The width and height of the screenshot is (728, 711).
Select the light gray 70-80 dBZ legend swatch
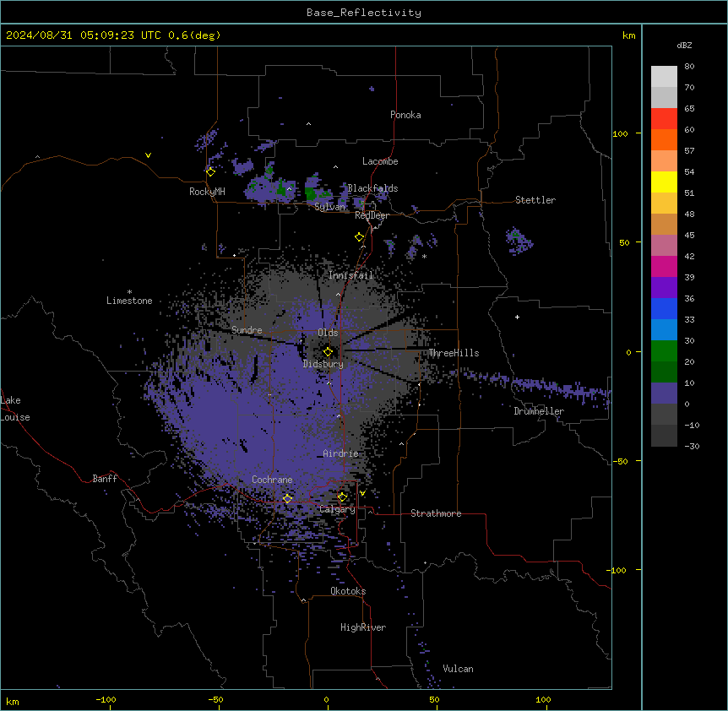(664, 77)
